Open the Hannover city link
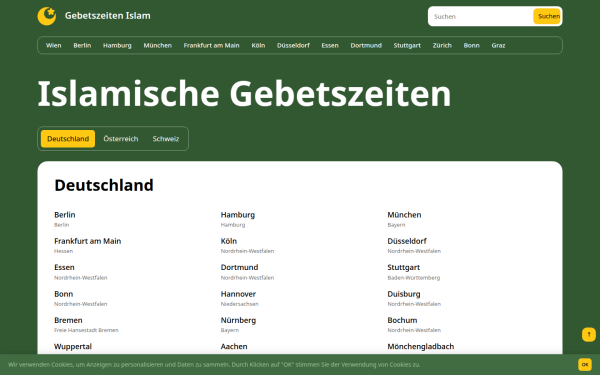The image size is (600, 375). (238, 294)
